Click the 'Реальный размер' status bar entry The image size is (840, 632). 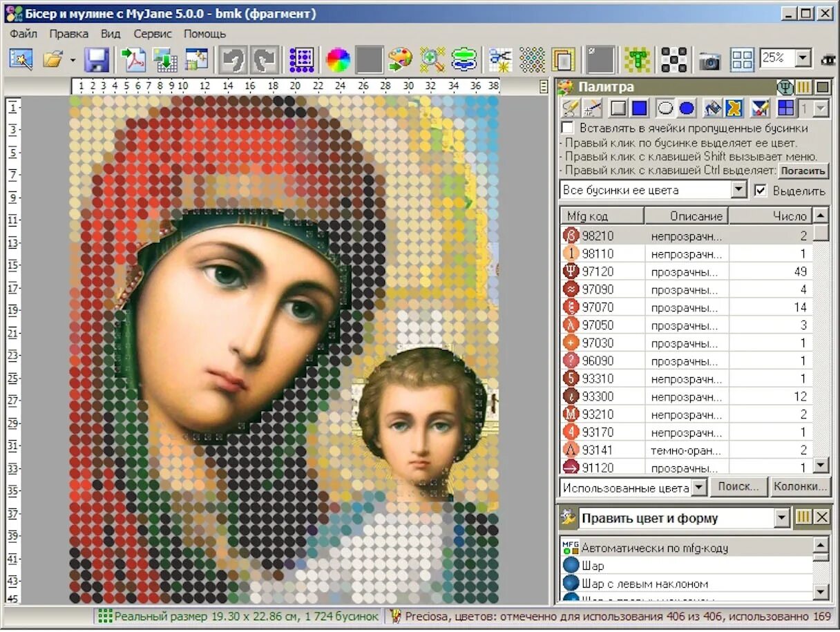[x=238, y=616]
